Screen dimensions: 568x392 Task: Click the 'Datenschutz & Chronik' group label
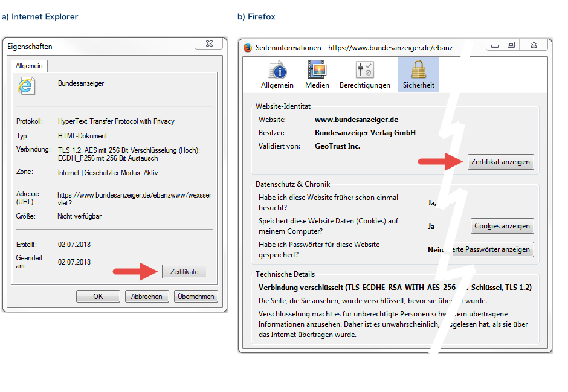tap(292, 184)
